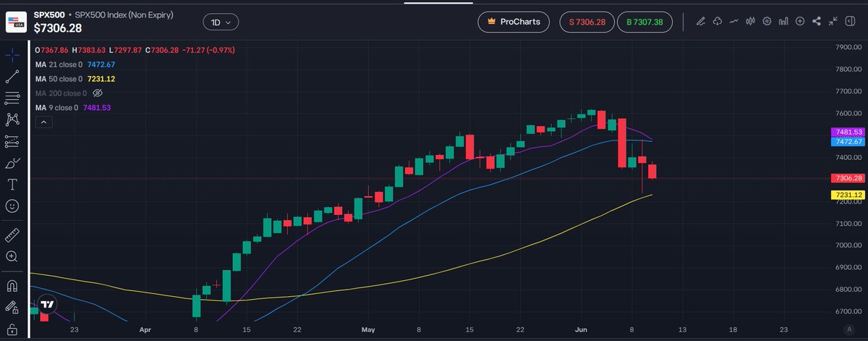Click the Apr label on time axis
868x341 pixels.
[x=146, y=328]
